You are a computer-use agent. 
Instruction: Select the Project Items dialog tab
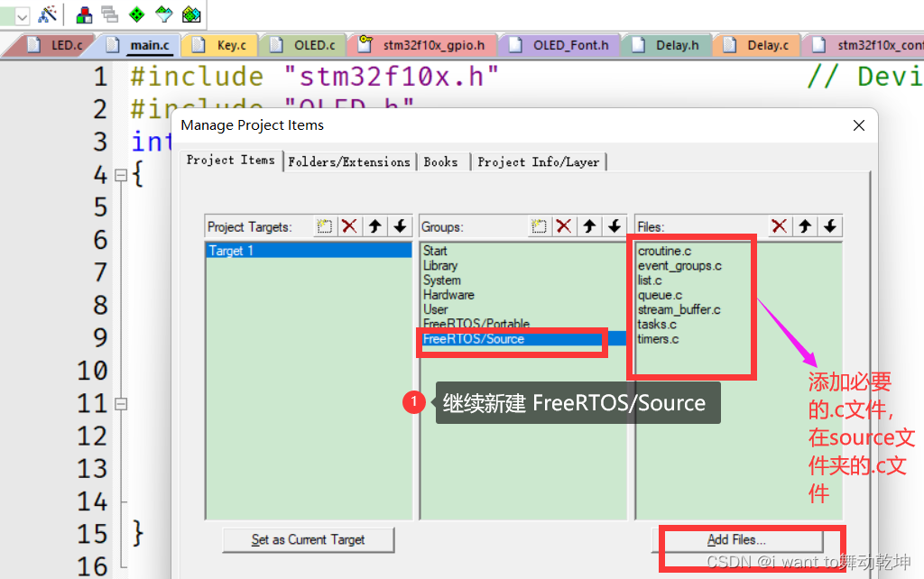coord(230,161)
